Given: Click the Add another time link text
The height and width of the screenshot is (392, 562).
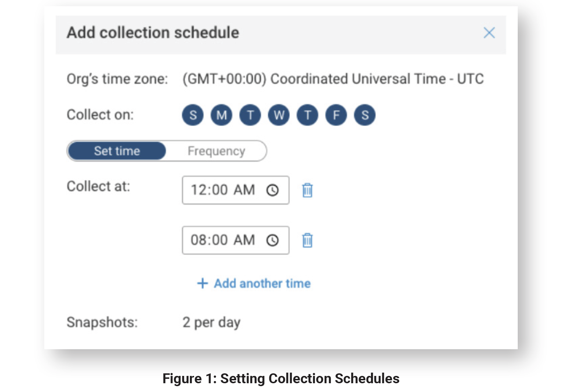Looking at the screenshot, I should click(262, 283).
